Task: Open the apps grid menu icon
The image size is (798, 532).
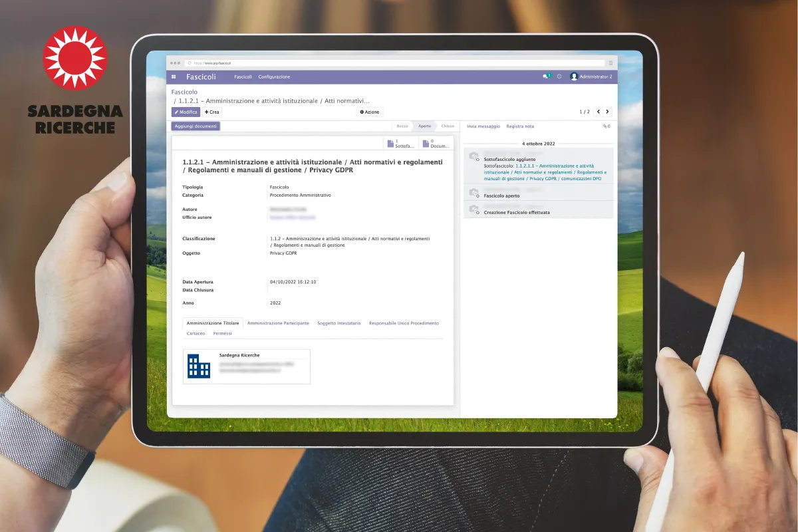Action: (x=174, y=77)
